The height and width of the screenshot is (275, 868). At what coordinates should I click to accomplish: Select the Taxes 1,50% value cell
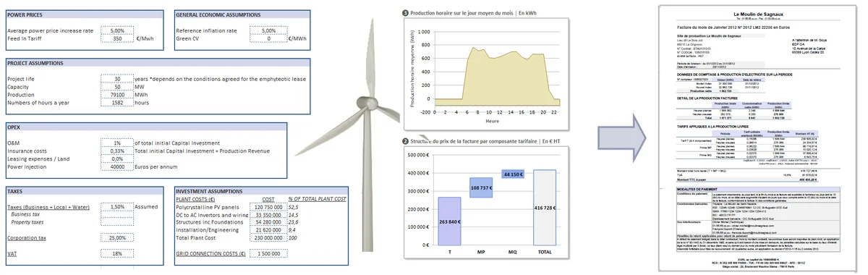point(116,207)
